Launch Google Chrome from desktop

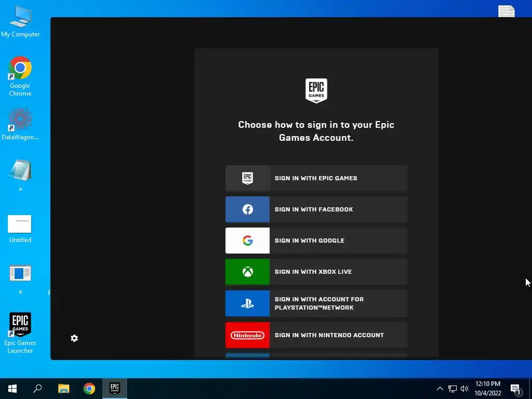pyautogui.click(x=20, y=77)
